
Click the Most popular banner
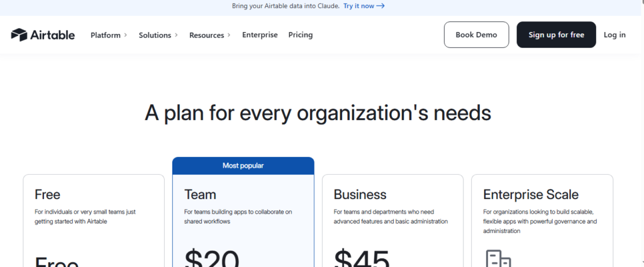pos(243,166)
